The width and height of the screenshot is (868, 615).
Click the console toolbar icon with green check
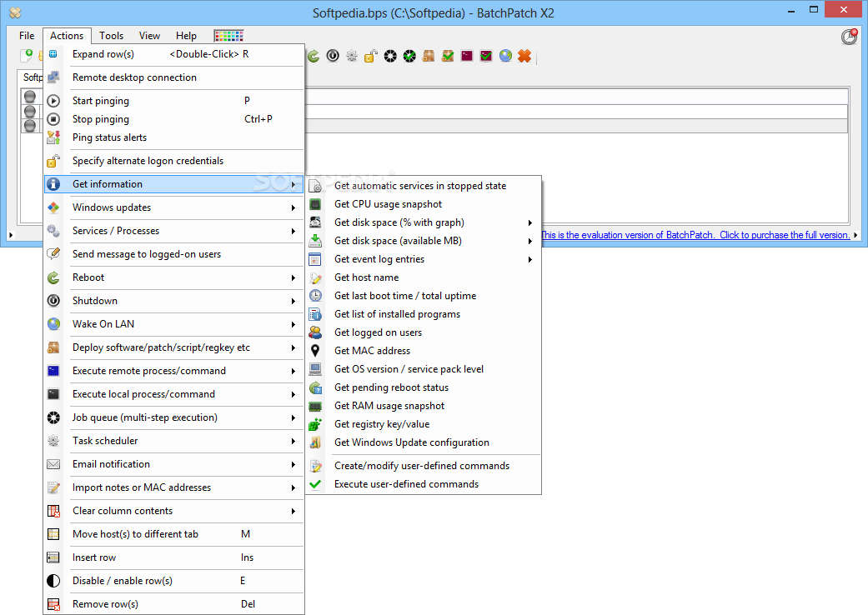pos(486,56)
